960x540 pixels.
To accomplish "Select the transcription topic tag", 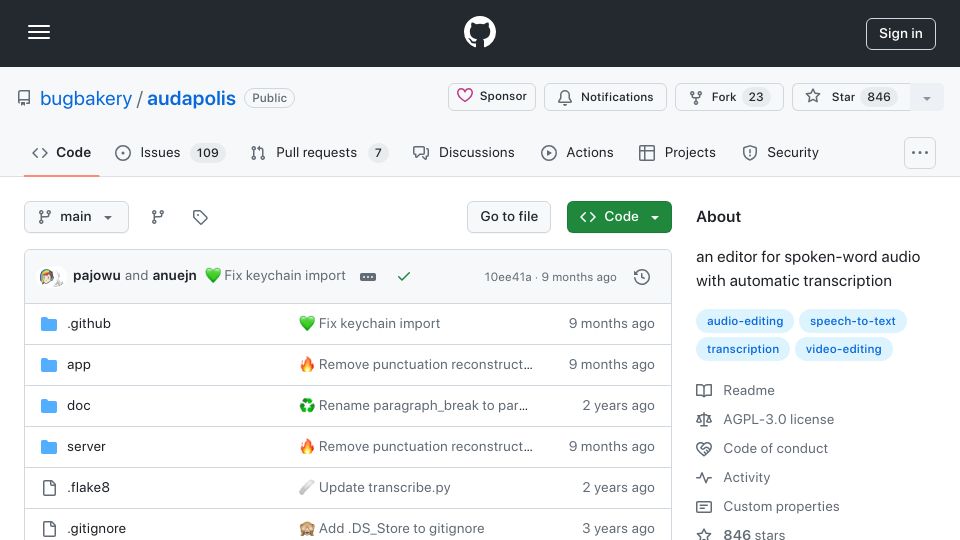I will click(x=743, y=349).
